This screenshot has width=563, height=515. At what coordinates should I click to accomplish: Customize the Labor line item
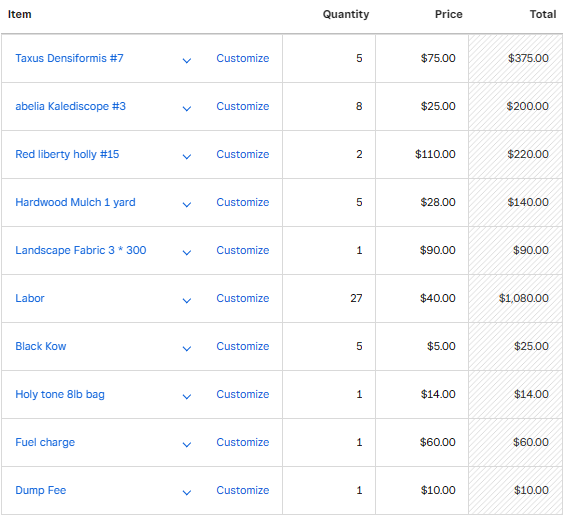pos(243,298)
